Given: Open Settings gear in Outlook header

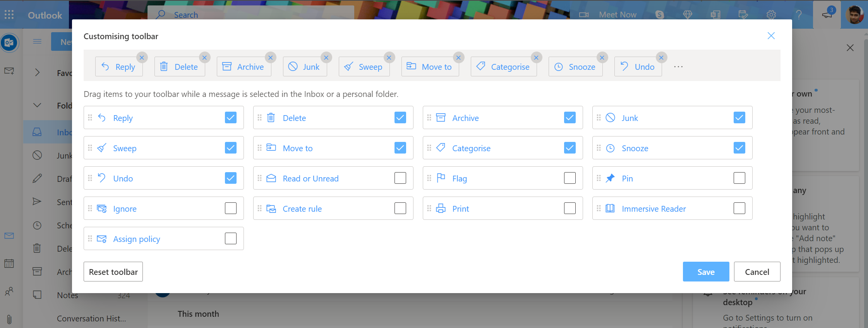Looking at the screenshot, I should [x=771, y=15].
